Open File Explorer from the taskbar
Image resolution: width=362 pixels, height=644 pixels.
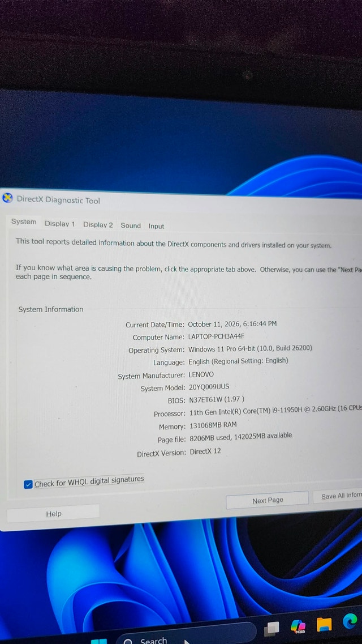[324, 625]
